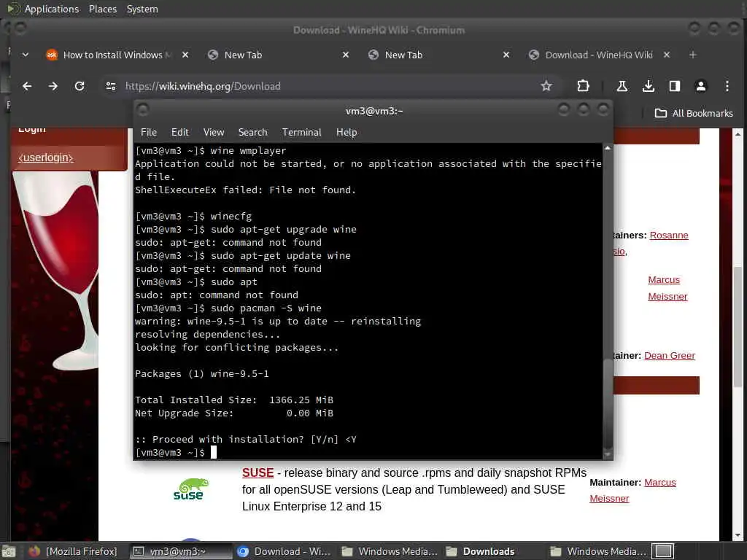View site information icon in address bar
The image size is (747, 560).
tap(111, 86)
